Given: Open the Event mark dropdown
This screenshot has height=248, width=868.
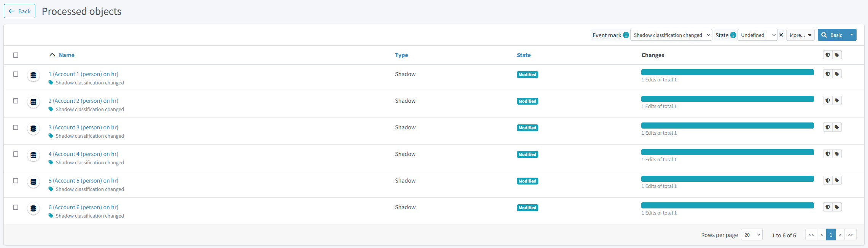Looking at the screenshot, I should coord(671,35).
